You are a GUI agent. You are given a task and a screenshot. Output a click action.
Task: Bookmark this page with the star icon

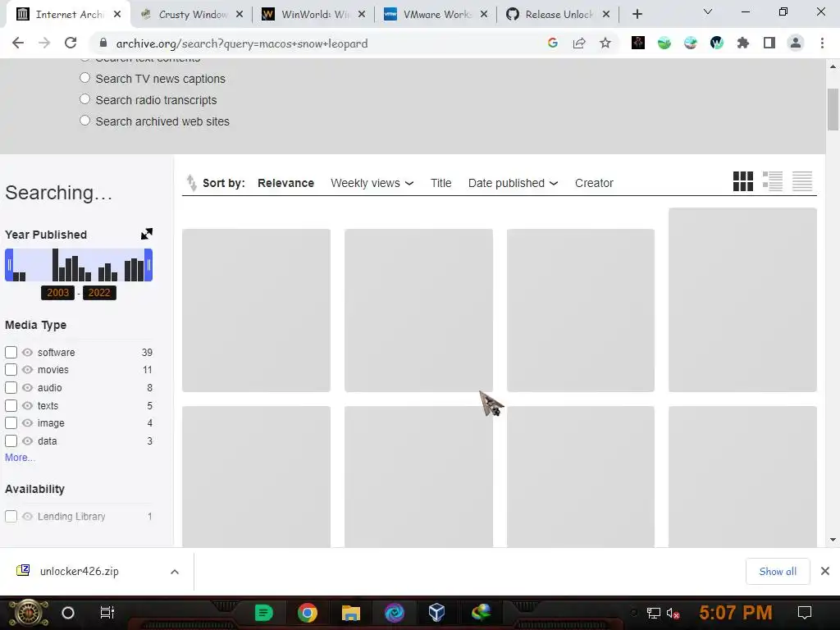coord(605,43)
